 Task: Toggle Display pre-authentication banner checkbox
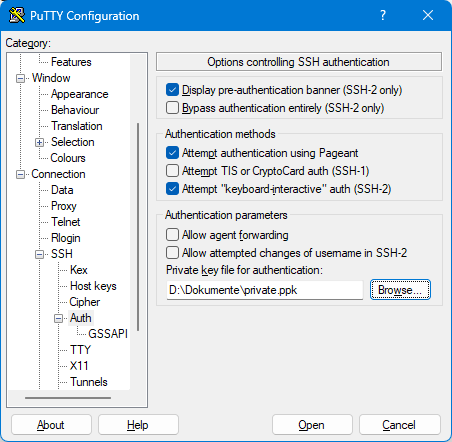(x=172, y=90)
